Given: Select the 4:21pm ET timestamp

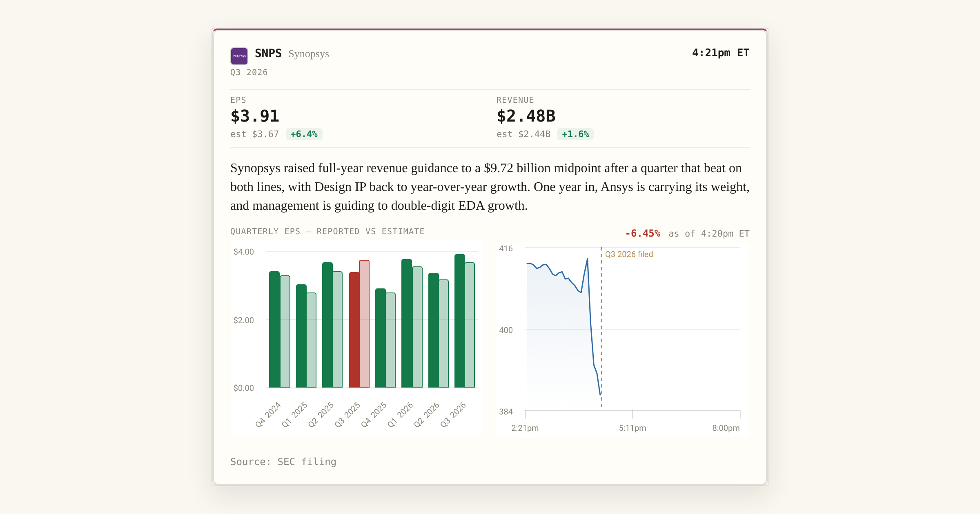Looking at the screenshot, I should coord(721,53).
